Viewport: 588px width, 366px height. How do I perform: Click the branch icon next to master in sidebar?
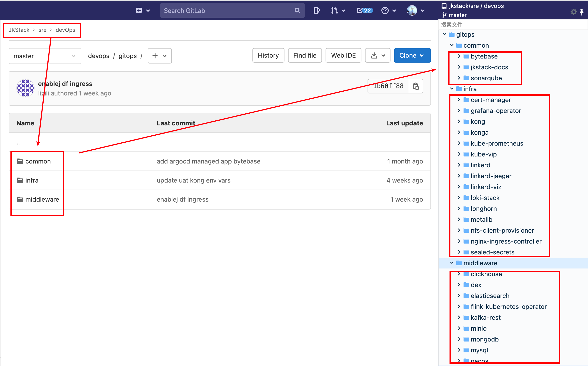pos(444,15)
